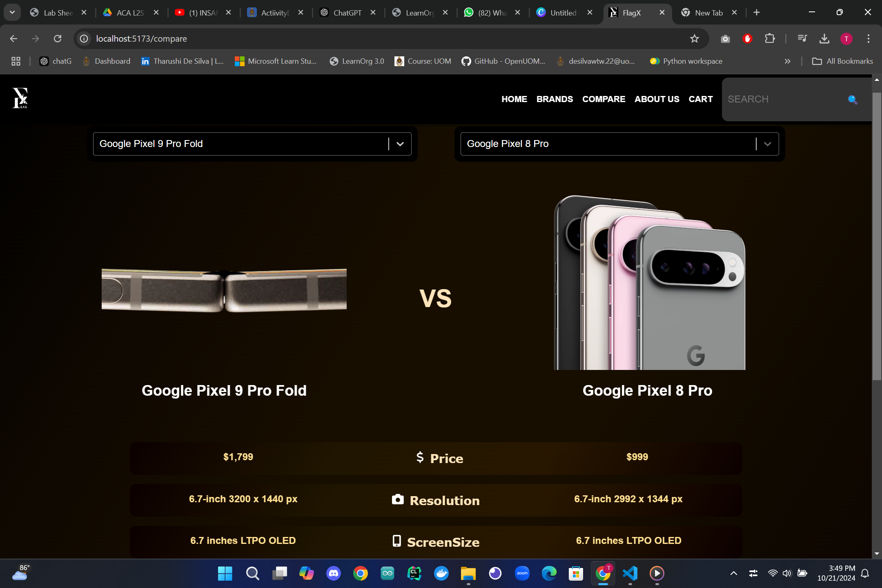Open Microsoft Store from the taskbar

tap(576, 573)
